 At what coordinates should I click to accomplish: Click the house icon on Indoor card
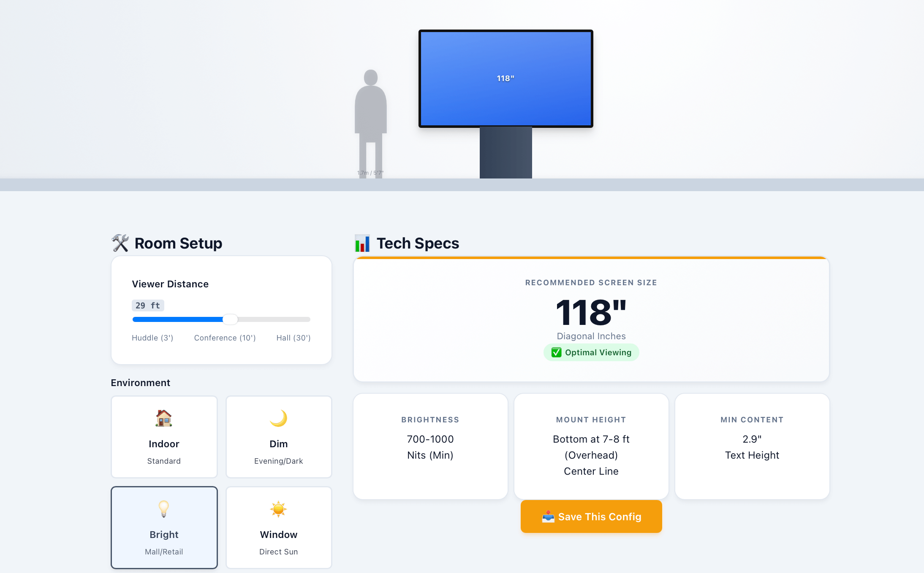pos(164,418)
